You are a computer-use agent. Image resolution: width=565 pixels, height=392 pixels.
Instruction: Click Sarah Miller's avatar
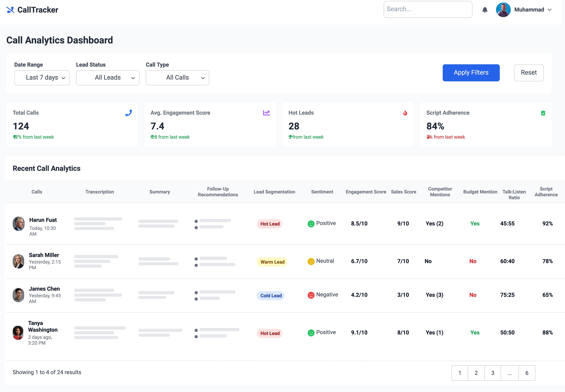point(19,261)
